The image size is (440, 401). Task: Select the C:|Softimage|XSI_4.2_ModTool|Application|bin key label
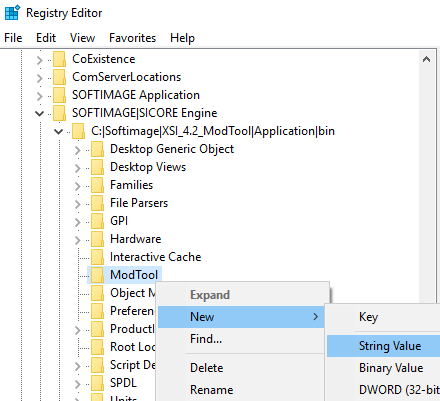coord(213,131)
